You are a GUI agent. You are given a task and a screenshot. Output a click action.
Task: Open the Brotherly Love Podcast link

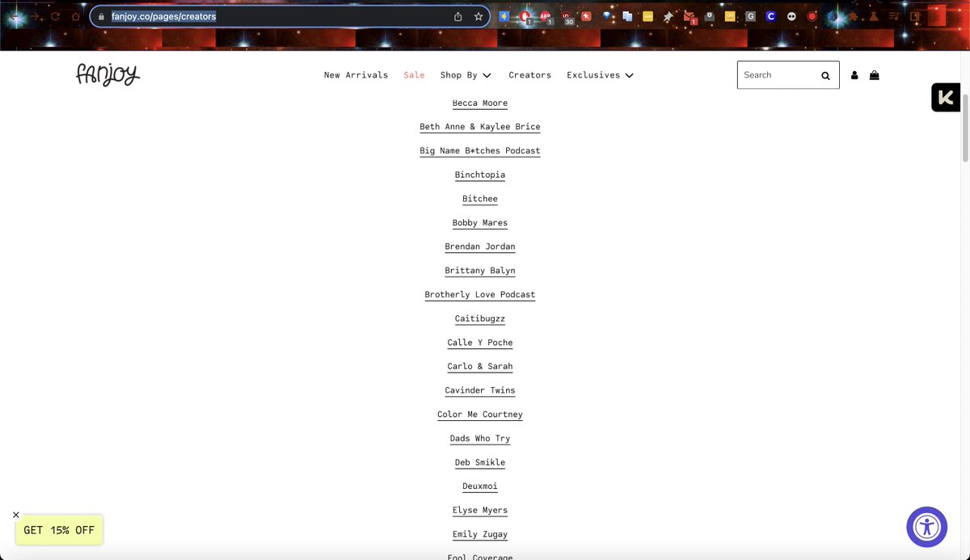point(480,295)
